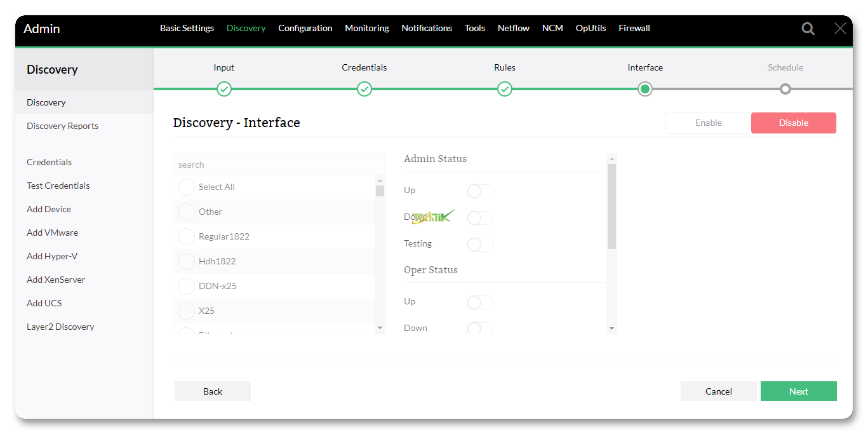Click the Input step checkmark icon
This screenshot has height=434, width=868.
point(224,89)
